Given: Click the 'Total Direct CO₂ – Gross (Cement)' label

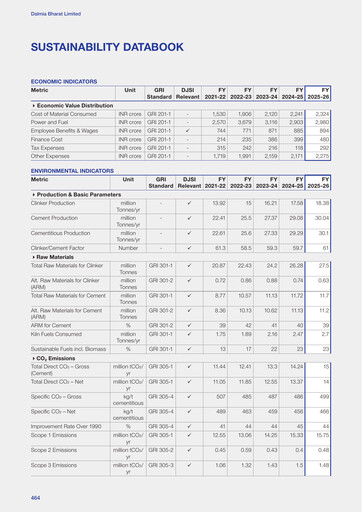Looking at the screenshot, I should [60, 370].
